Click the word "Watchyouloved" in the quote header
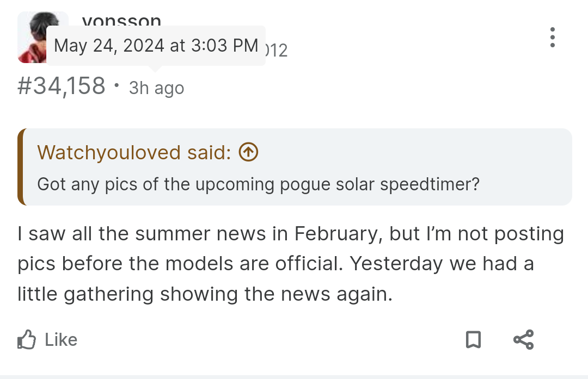Image resolution: width=588 pixels, height=379 pixels. click(x=109, y=152)
